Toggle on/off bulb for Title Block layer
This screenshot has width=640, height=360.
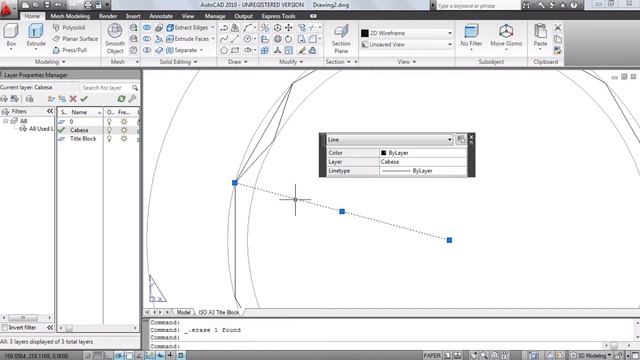tap(109, 139)
